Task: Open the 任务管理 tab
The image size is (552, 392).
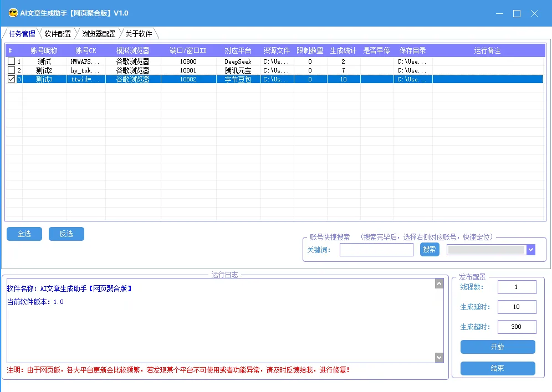Action: pyautogui.click(x=22, y=34)
